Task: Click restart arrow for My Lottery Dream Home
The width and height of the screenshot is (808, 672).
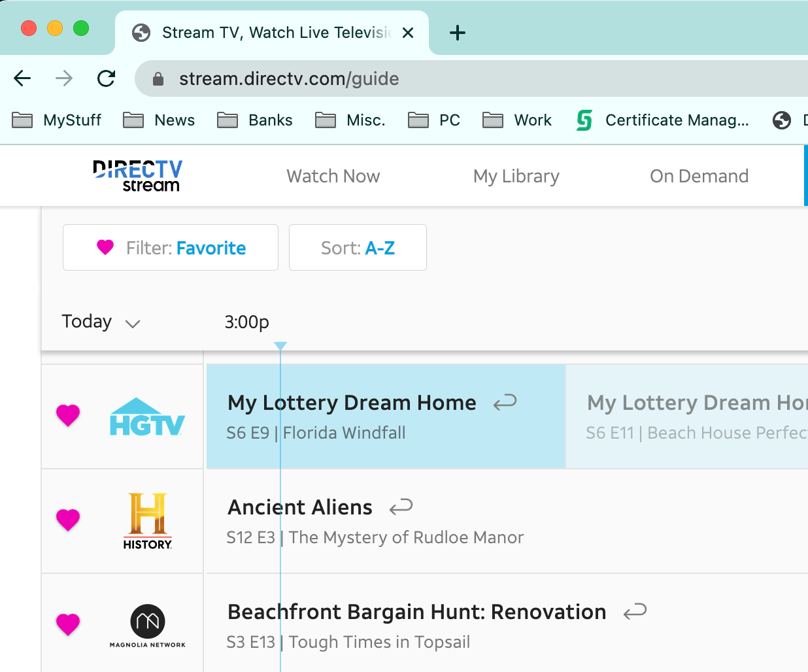Action: [505, 403]
